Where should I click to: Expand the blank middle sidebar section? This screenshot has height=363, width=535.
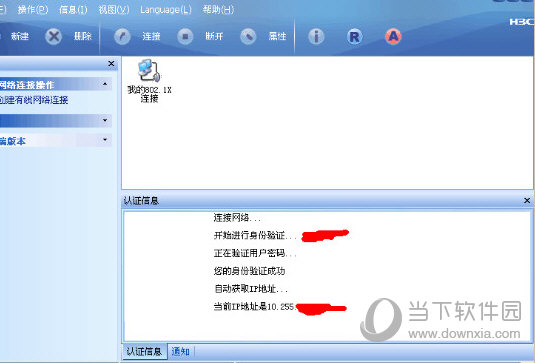point(105,120)
